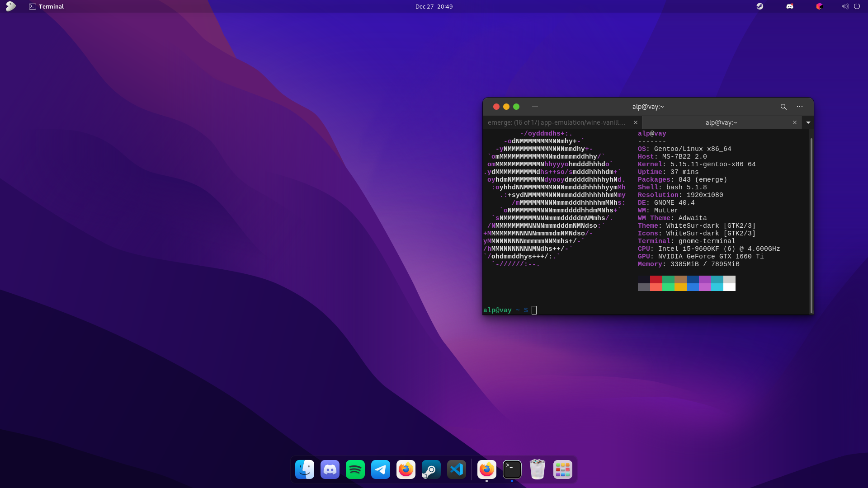Image resolution: width=868 pixels, height=488 pixels.
Task: Close the alp@vay:~ tab
Action: [x=795, y=122]
